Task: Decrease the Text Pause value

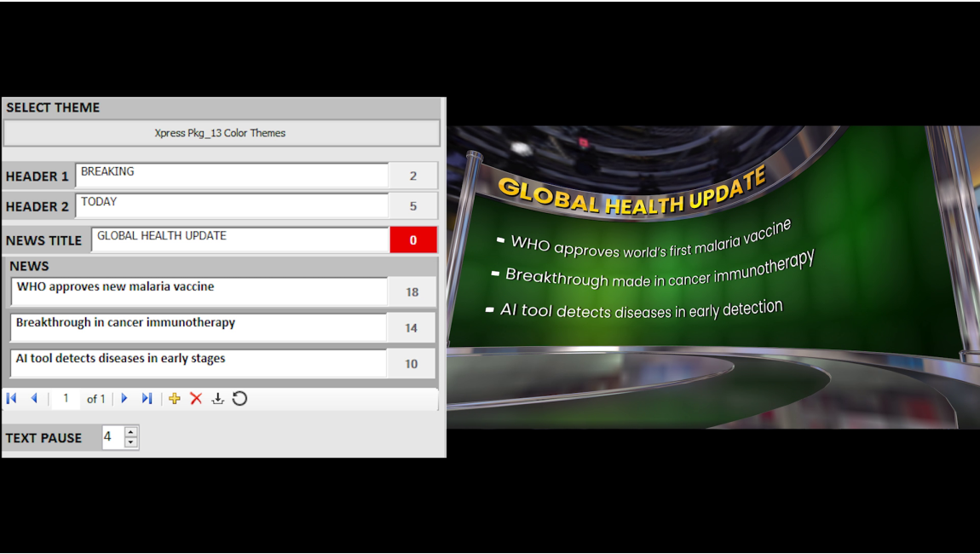Action: pos(130,443)
